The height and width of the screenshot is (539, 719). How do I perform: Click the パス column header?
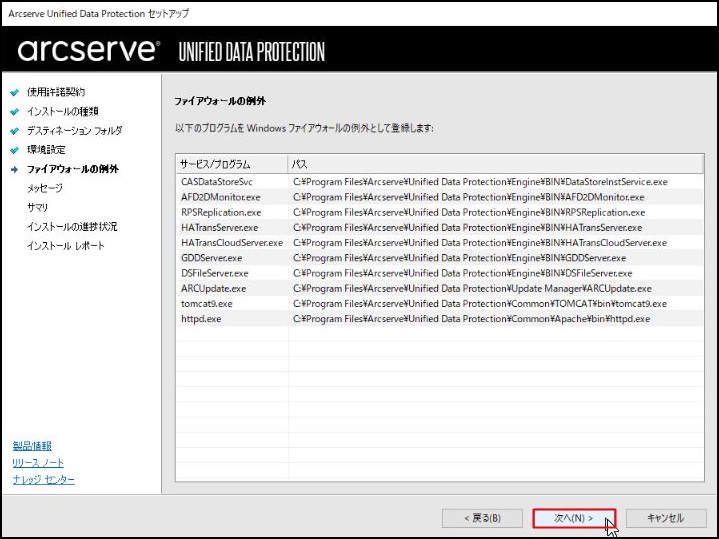pyautogui.click(x=495, y=164)
